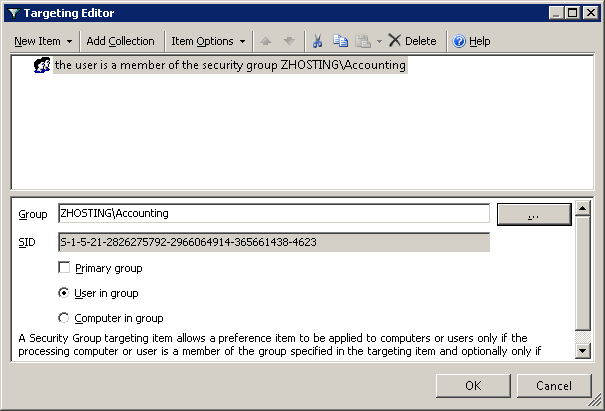
Task: Select the User in group option
Action: click(64, 293)
